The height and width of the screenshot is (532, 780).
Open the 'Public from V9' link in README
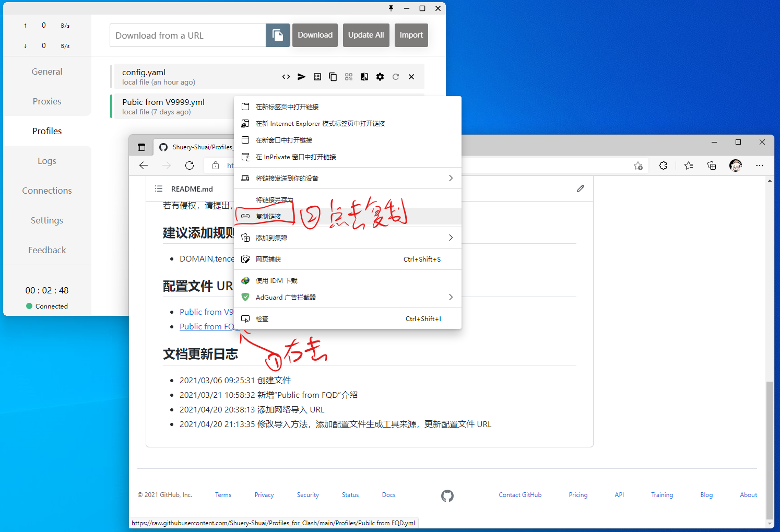[207, 312]
